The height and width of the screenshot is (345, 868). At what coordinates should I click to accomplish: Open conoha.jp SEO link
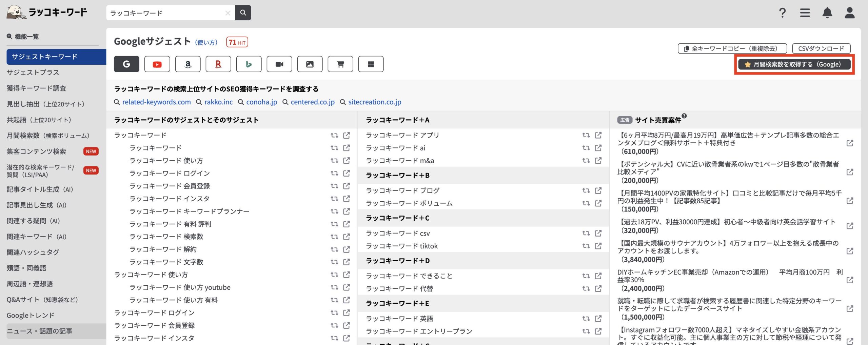point(261,102)
